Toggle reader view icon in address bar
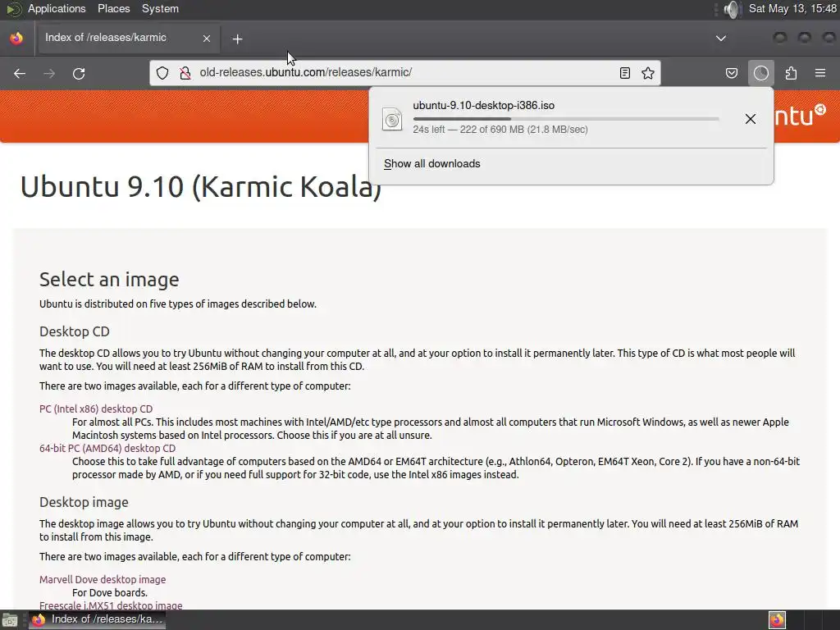Image resolution: width=840 pixels, height=630 pixels. coord(624,73)
